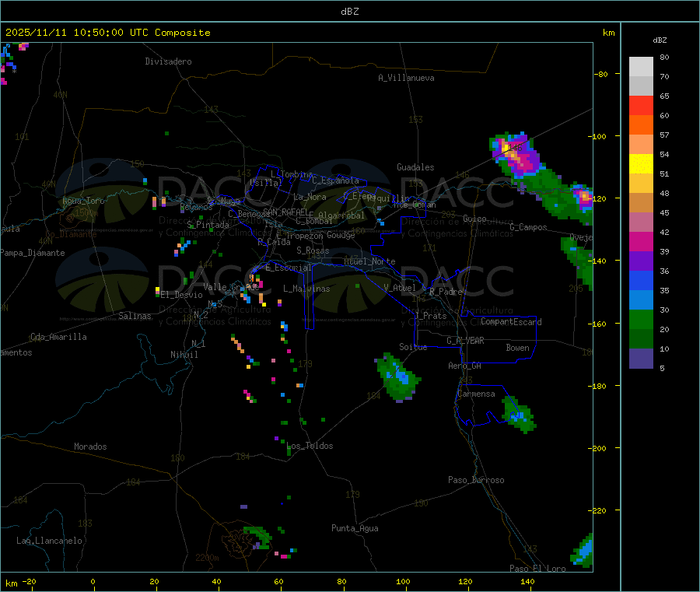Select the 'Cda_Amarilla' label
This screenshot has height=592, width=700.
pos(58,337)
